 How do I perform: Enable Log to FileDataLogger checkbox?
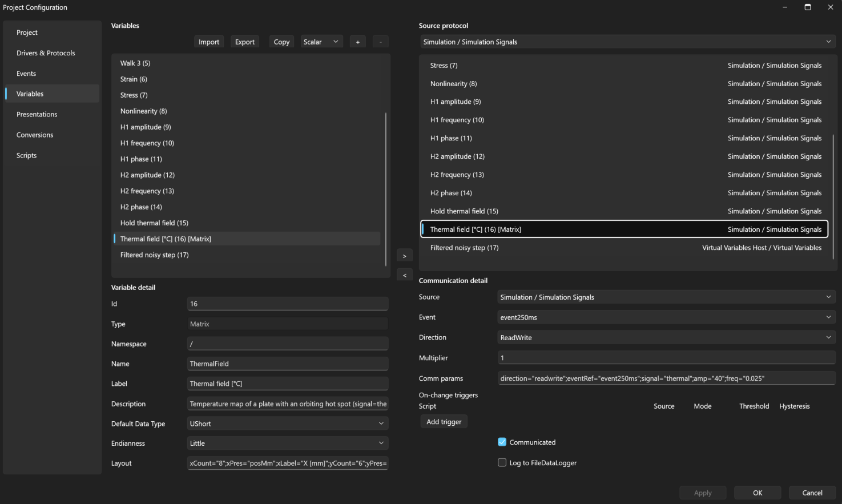502,463
